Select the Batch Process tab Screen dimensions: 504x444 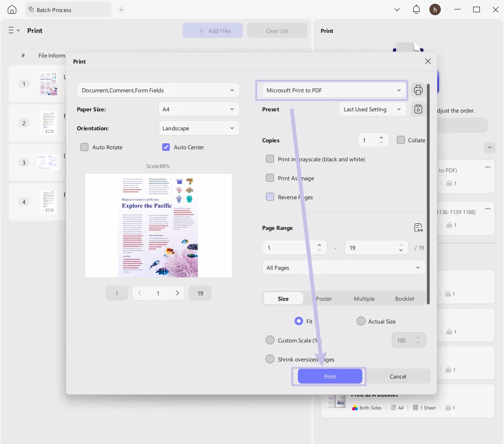click(68, 10)
